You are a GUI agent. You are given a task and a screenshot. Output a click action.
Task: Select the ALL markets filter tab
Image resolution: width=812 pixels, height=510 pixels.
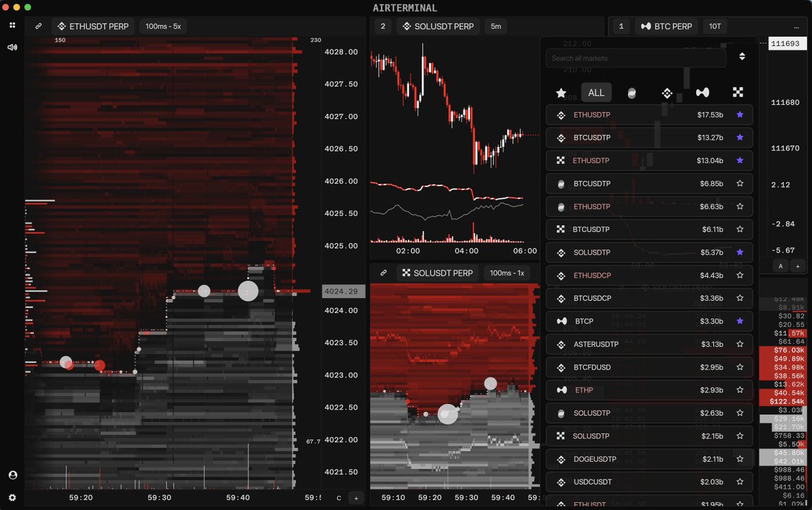click(596, 92)
